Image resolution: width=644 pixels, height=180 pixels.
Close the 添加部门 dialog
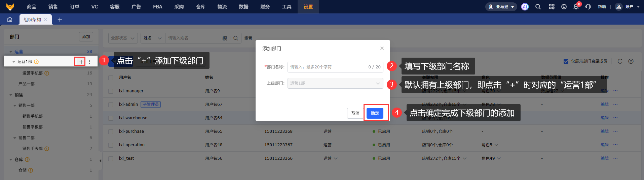382,48
